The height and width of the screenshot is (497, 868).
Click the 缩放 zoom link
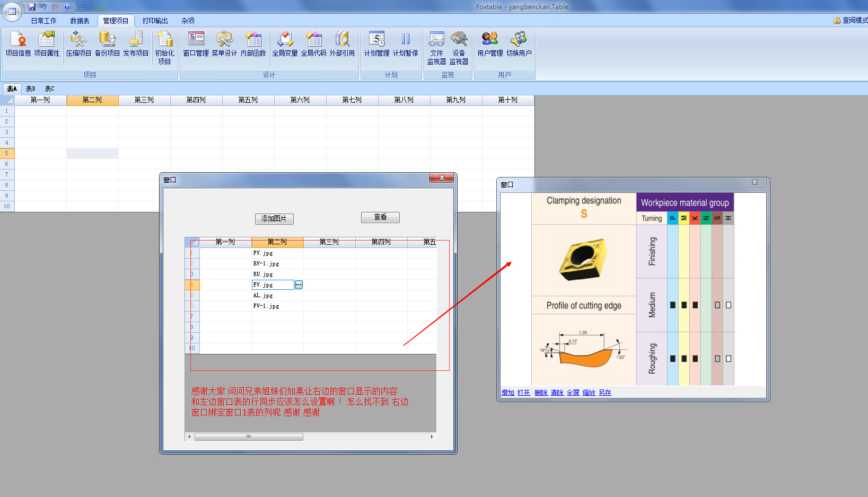(589, 393)
